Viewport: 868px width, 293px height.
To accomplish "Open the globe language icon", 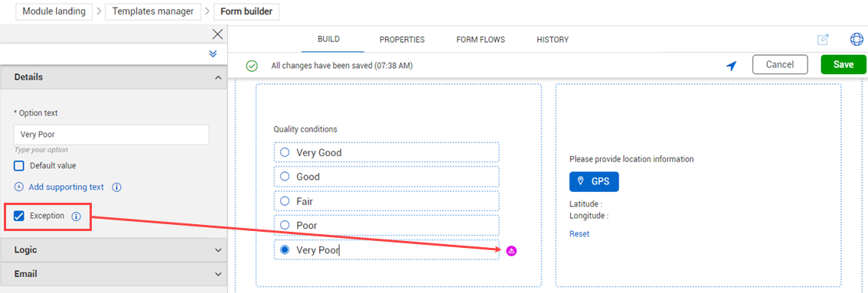I will [x=857, y=39].
